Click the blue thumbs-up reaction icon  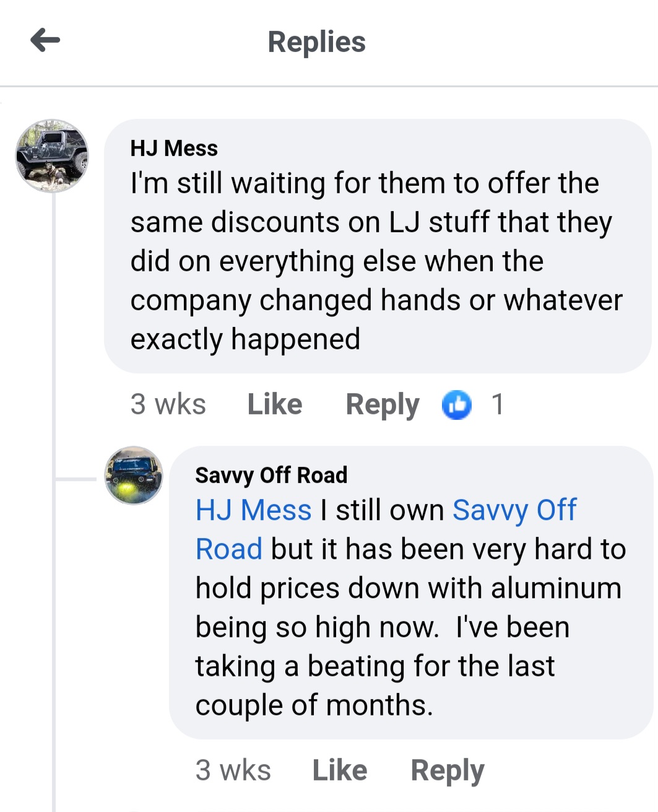tap(457, 405)
